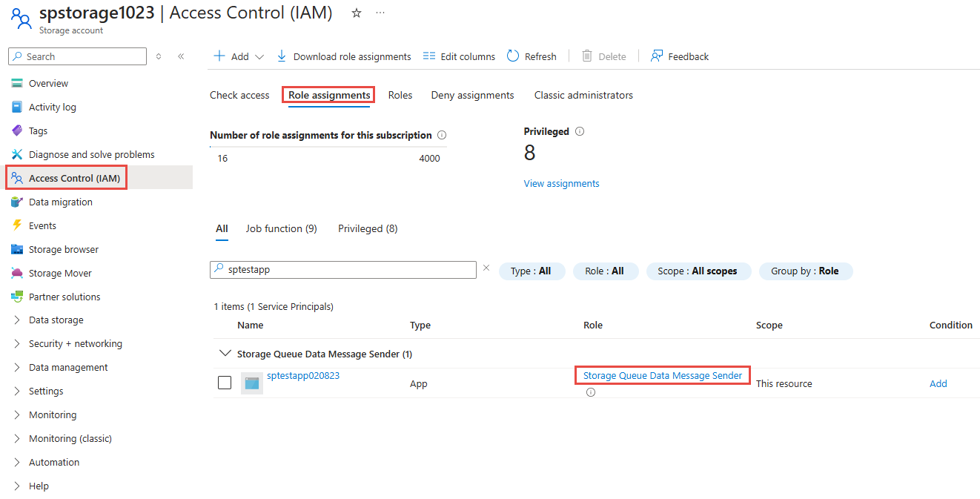The height and width of the screenshot is (499, 980).
Task: Expand Settings section in sidebar
Action: click(x=17, y=391)
